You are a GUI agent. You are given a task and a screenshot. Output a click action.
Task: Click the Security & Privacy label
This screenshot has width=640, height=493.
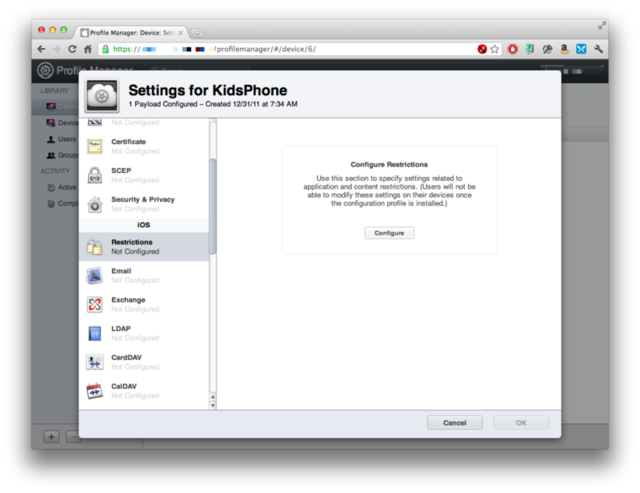point(143,199)
